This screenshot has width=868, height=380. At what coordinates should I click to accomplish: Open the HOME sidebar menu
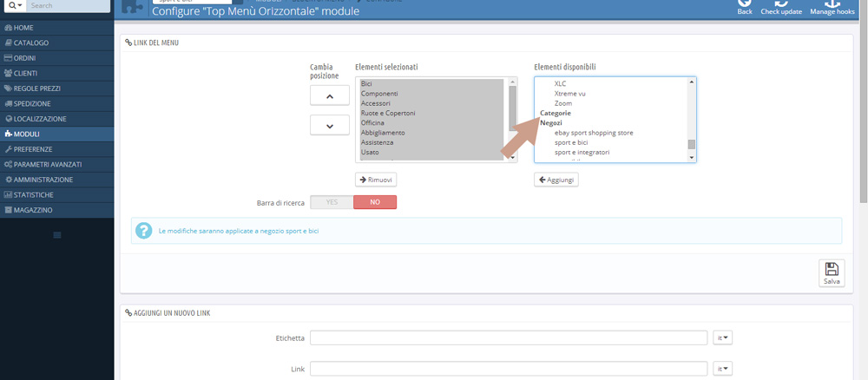[57, 27]
